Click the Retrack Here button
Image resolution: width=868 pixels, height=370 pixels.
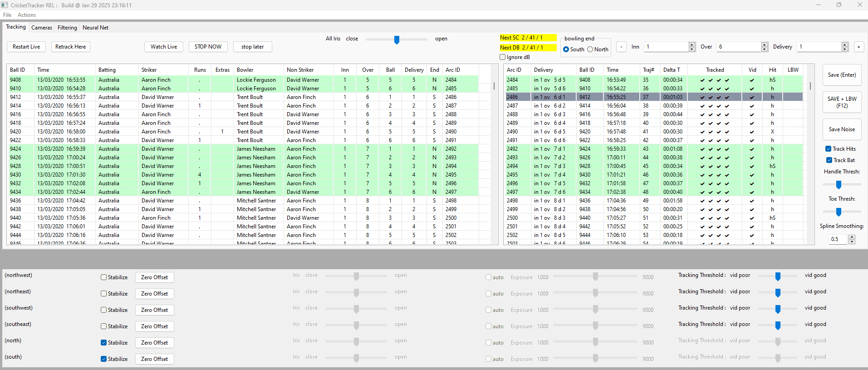coord(70,47)
